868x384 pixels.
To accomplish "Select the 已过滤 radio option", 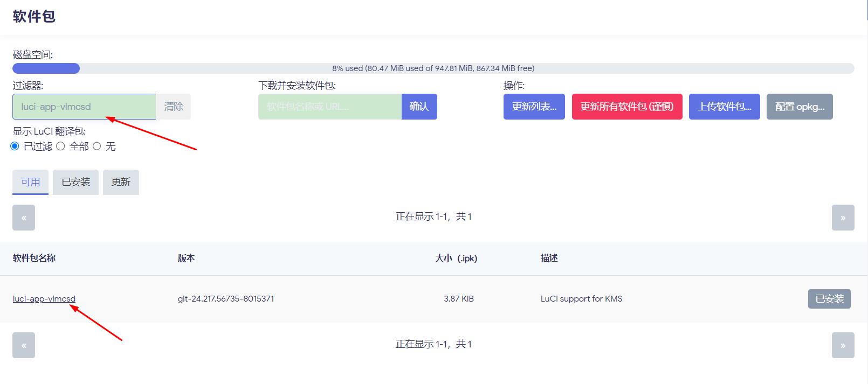I will tap(15, 146).
